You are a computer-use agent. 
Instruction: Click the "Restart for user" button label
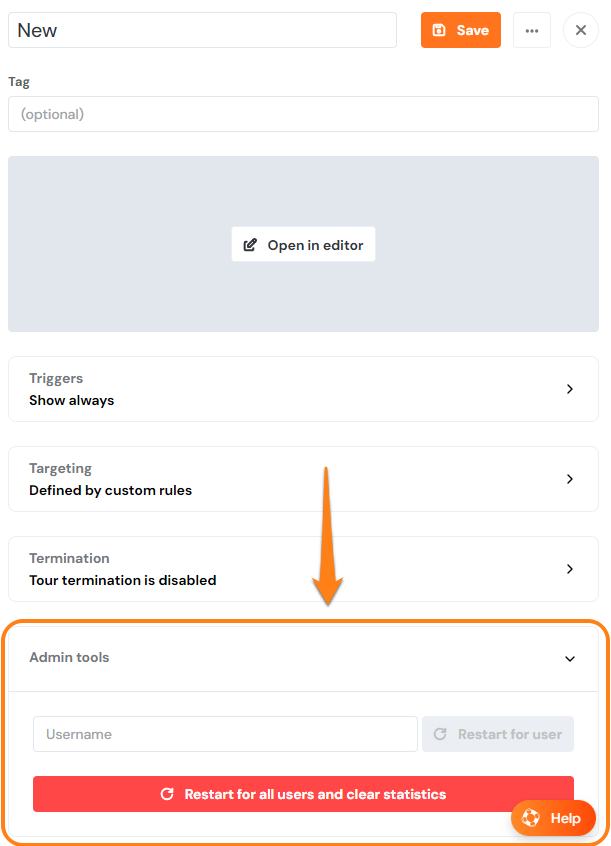(x=510, y=734)
